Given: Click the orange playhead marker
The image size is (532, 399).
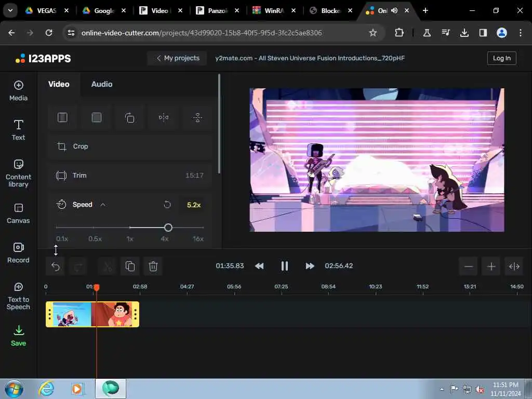Looking at the screenshot, I should (x=97, y=287).
